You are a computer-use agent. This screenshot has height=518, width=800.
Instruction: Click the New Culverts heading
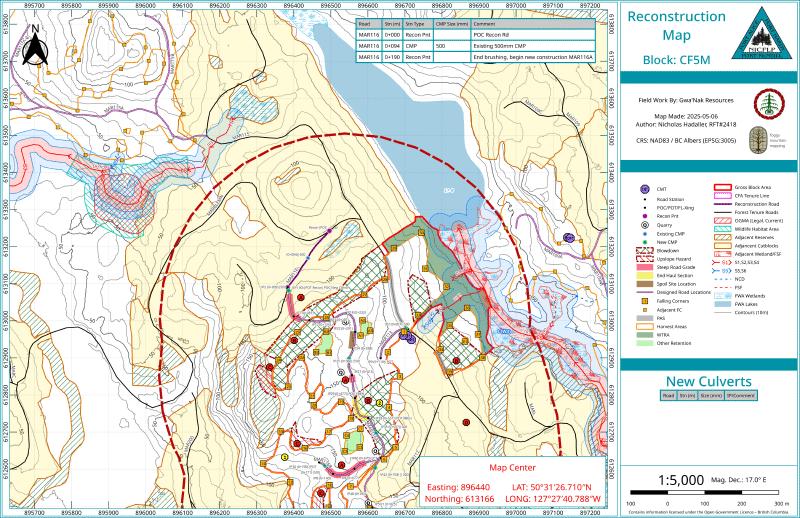709,381
